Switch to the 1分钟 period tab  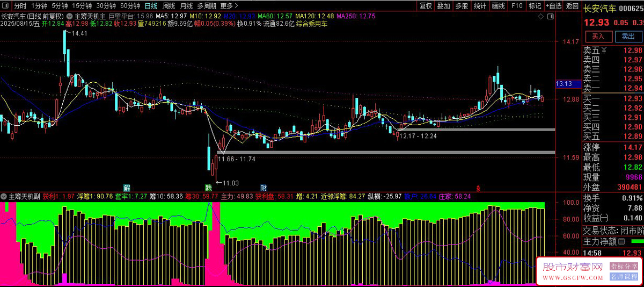pos(39,6)
